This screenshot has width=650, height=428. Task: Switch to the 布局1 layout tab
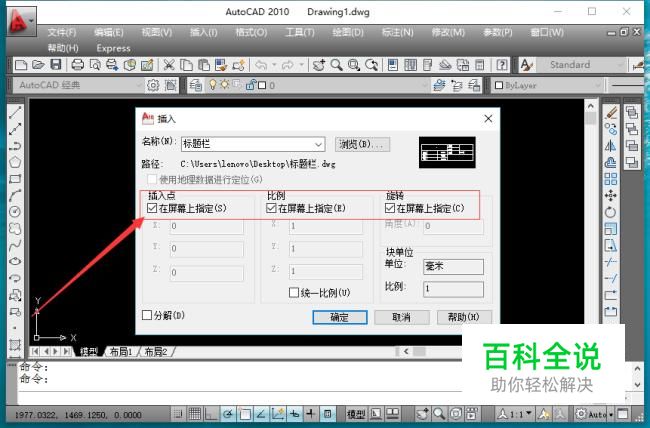tap(121, 352)
